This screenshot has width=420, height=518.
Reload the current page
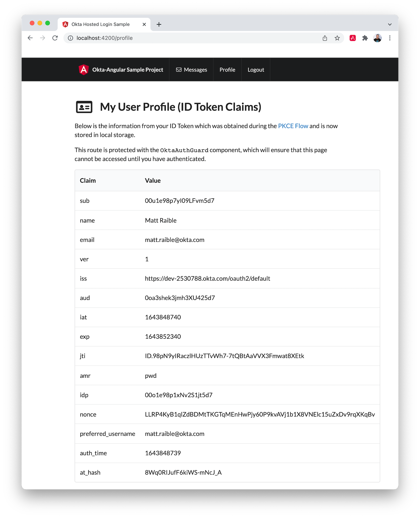click(x=55, y=38)
